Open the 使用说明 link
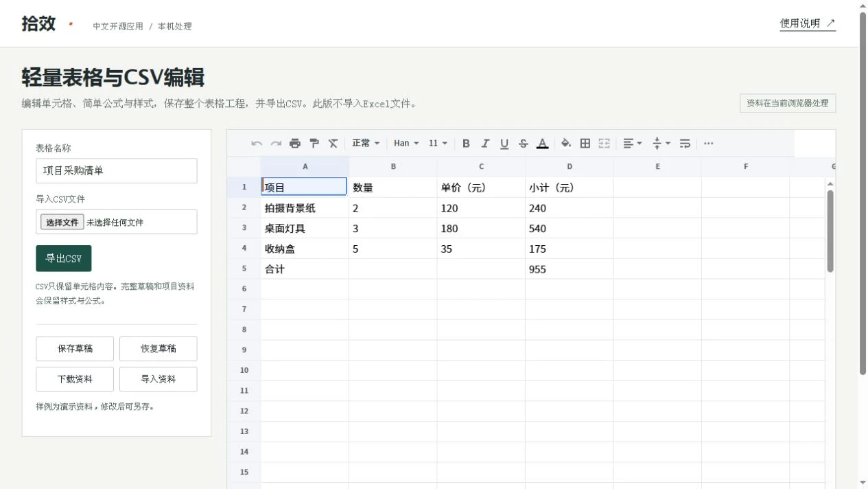The image size is (868, 489). tap(808, 23)
